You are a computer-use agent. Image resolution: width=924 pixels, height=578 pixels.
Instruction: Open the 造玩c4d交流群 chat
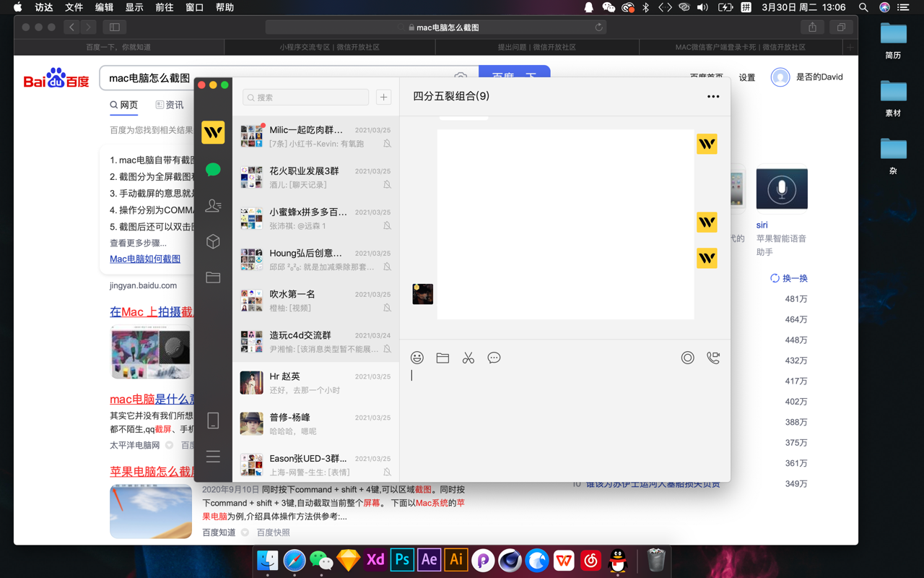coord(316,342)
